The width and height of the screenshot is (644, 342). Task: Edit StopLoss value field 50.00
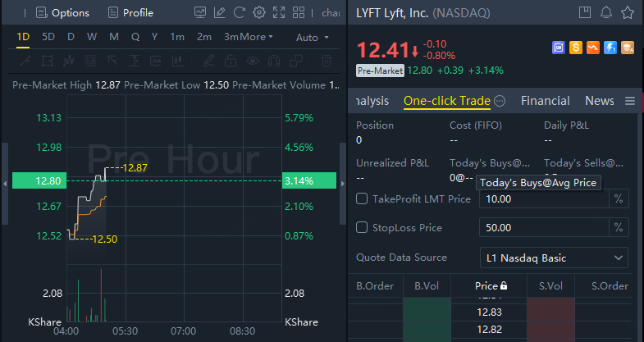[544, 227]
